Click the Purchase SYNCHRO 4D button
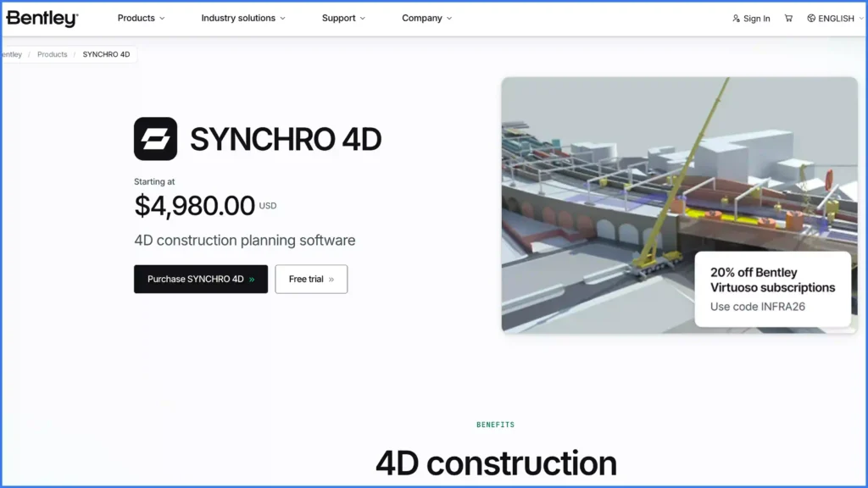868x488 pixels. click(x=201, y=279)
